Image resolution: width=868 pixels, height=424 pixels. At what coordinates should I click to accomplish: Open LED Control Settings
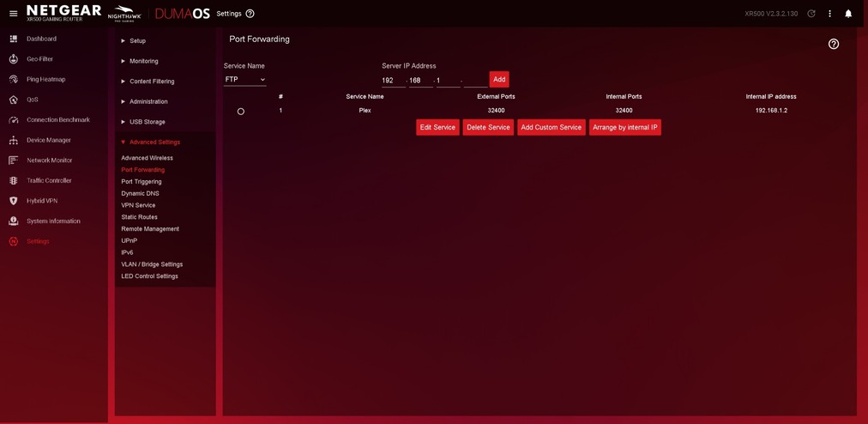[x=149, y=276]
